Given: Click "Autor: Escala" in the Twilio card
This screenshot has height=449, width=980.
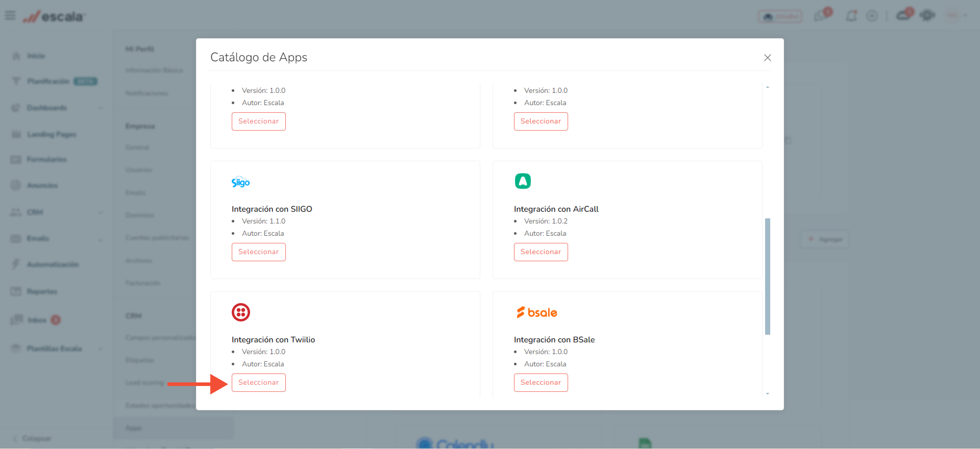Looking at the screenshot, I should (263, 364).
